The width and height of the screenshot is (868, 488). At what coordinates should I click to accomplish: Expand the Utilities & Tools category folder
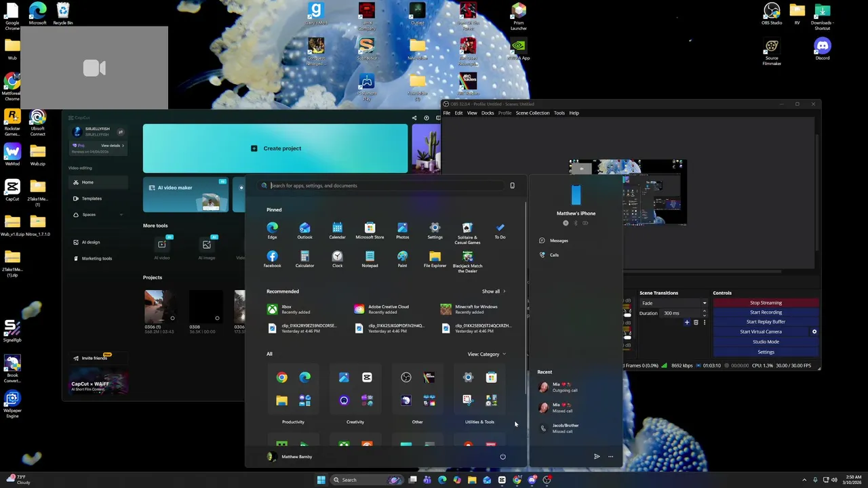point(479,389)
